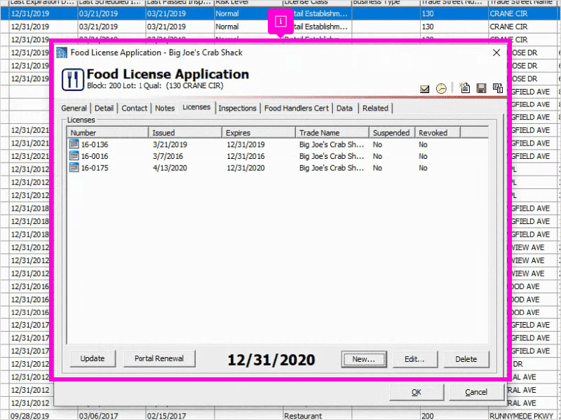Click the fork and knife application icon

click(x=73, y=79)
